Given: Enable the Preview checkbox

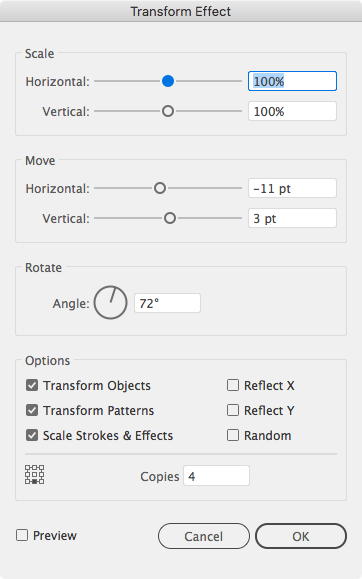Looking at the screenshot, I should 22,535.
